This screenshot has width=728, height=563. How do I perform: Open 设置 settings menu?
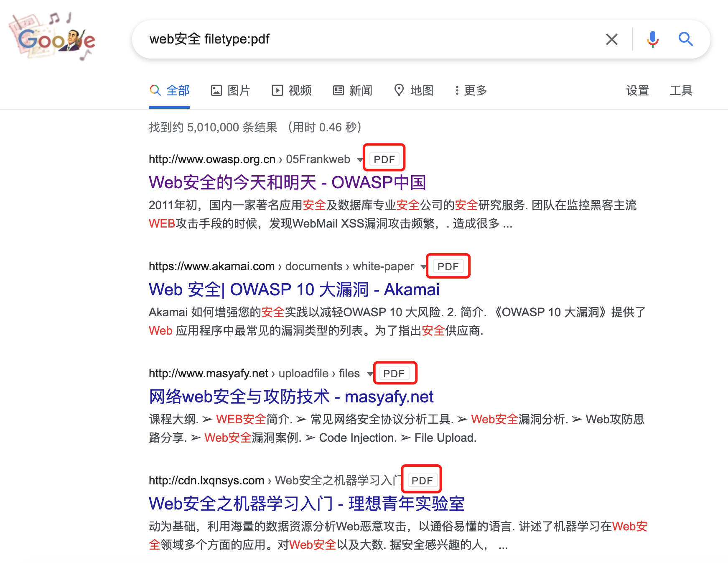click(x=637, y=90)
